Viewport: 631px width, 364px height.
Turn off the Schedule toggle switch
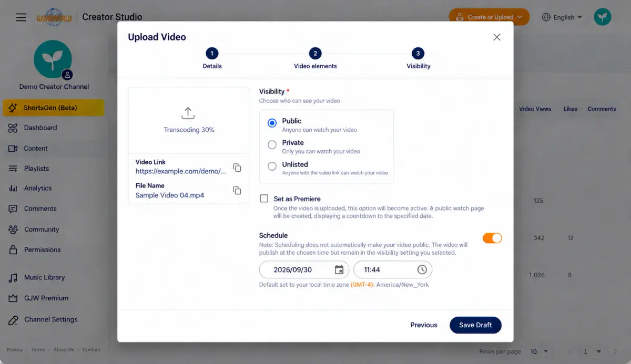pyautogui.click(x=492, y=238)
